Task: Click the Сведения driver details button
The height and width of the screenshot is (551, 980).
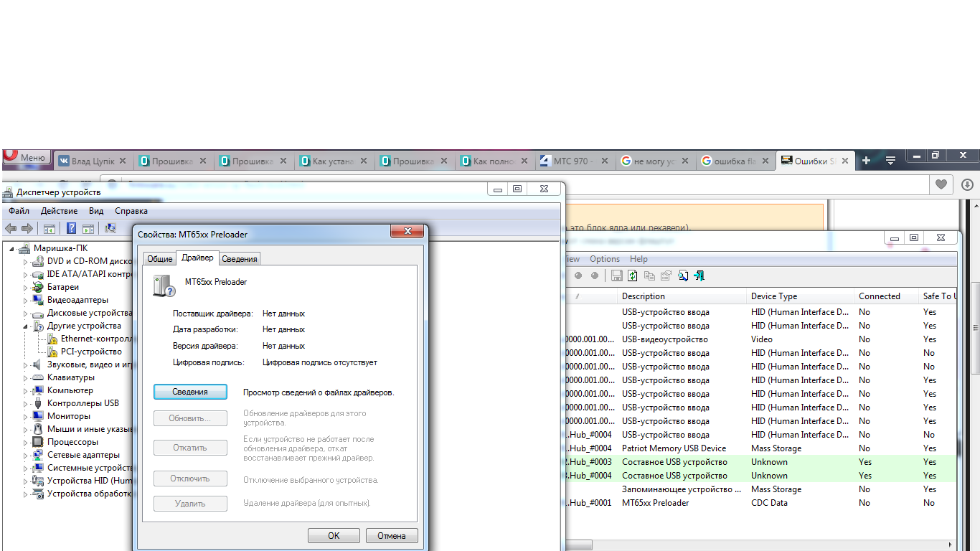Action: (190, 392)
